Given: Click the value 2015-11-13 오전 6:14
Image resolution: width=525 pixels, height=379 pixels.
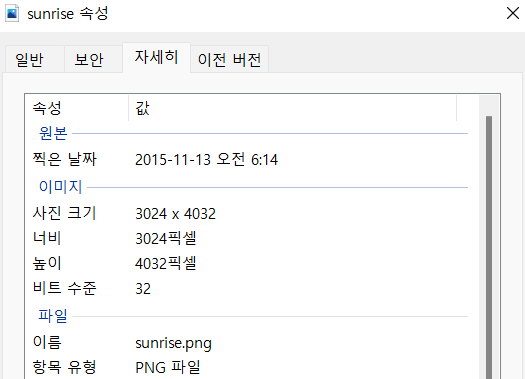Looking at the screenshot, I should point(206,160).
